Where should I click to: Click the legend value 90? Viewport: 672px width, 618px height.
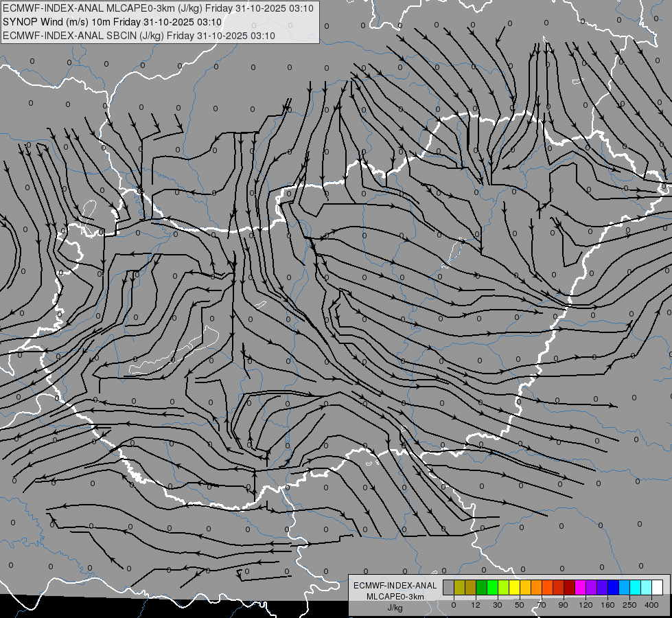coord(563,605)
